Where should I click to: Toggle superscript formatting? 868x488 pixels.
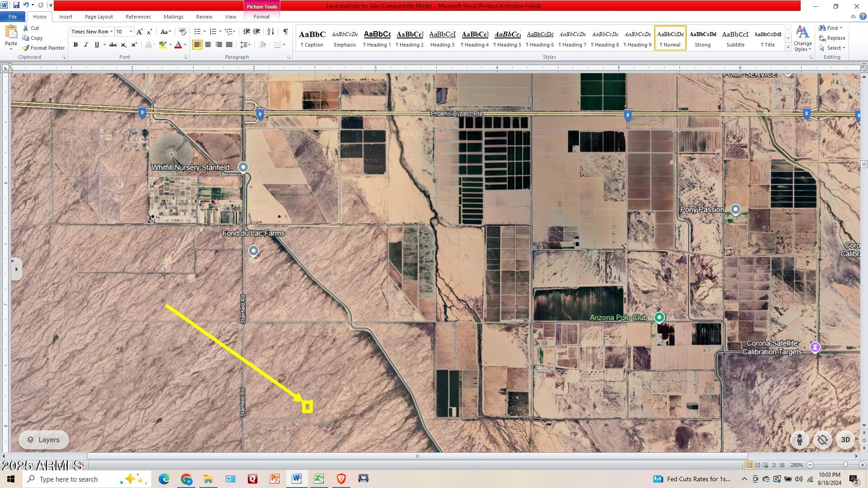click(134, 45)
